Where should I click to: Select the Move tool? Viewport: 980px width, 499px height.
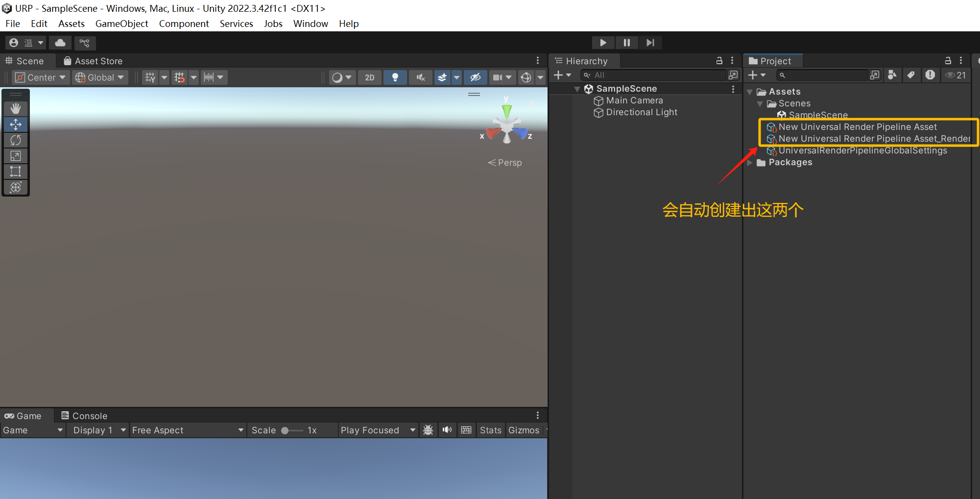coord(16,125)
